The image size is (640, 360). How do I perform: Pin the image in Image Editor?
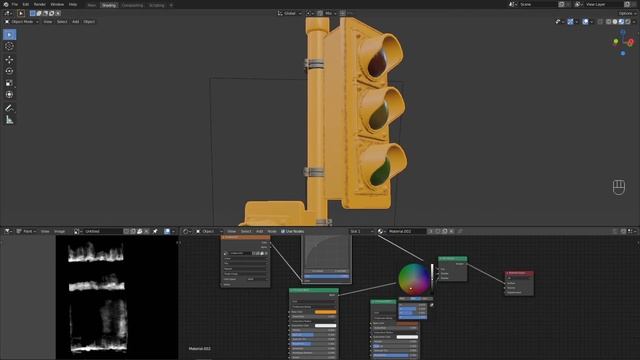tap(155, 231)
